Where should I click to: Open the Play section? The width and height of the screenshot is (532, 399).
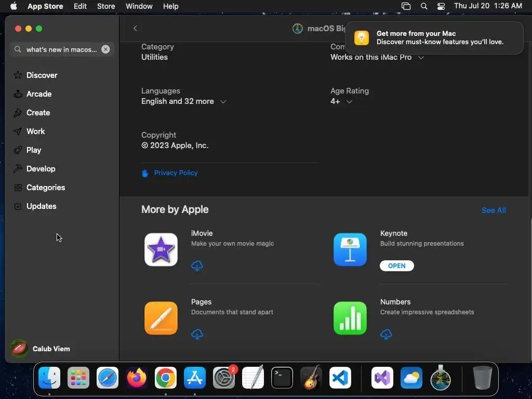click(x=27, y=150)
